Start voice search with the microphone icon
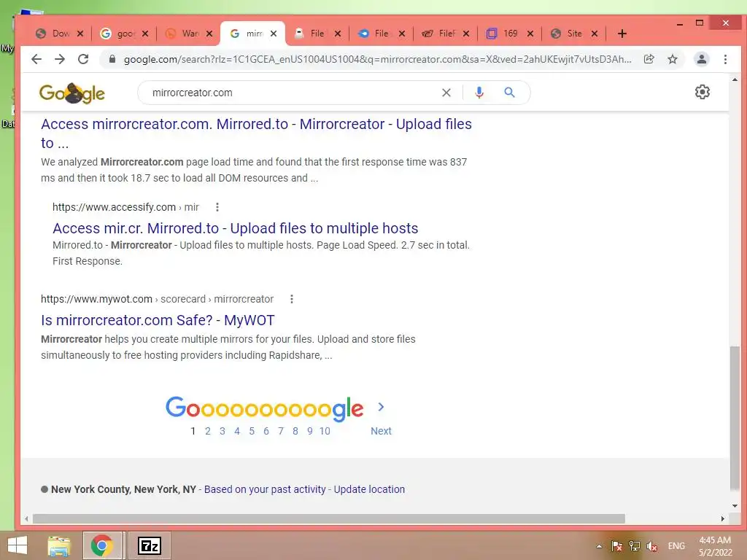Screen dimensions: 747x560 tap(479, 93)
